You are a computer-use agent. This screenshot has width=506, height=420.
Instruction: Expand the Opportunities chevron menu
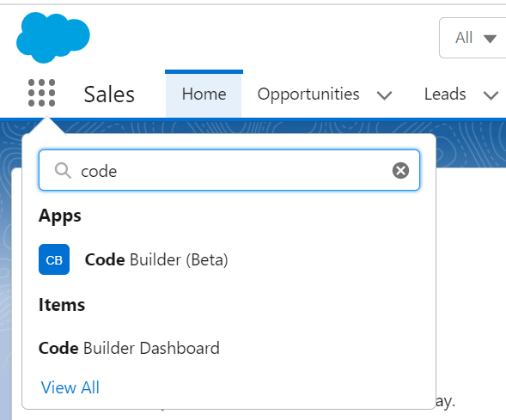coord(384,95)
